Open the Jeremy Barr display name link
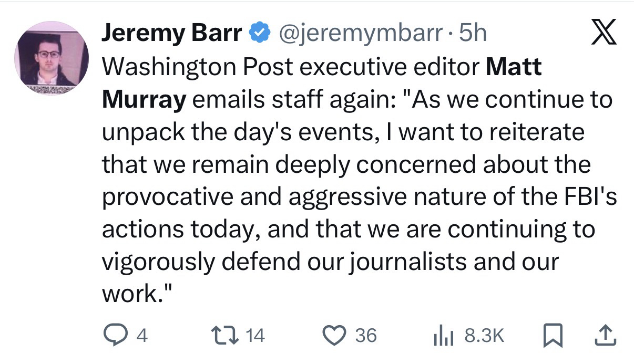634x364 pixels. 171,34
